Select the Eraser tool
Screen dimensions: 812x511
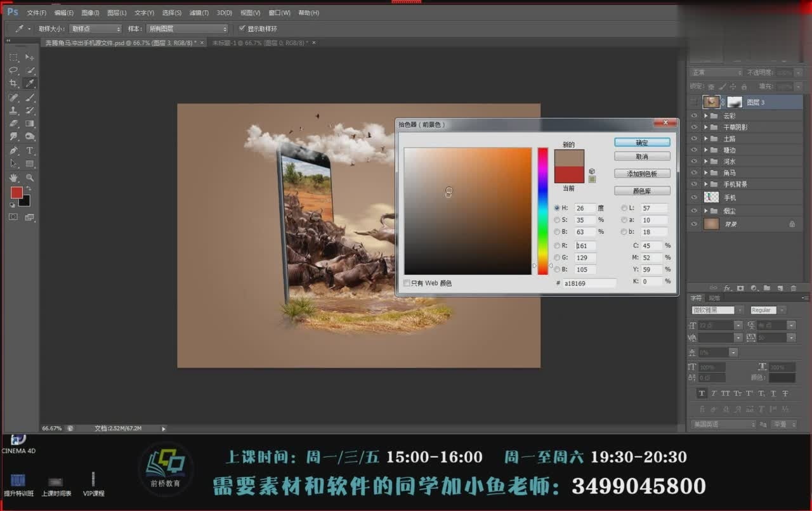[x=13, y=124]
